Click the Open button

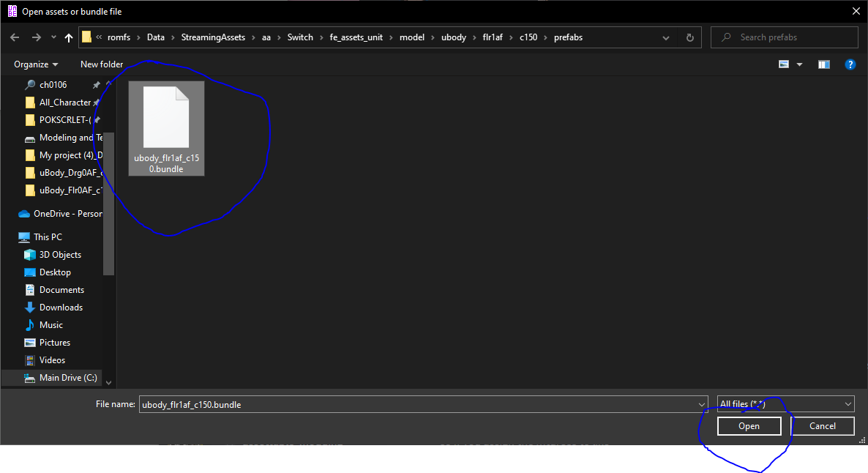(x=749, y=426)
